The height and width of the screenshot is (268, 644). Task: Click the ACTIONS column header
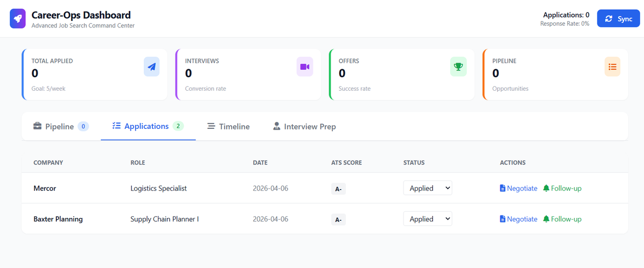513,163
